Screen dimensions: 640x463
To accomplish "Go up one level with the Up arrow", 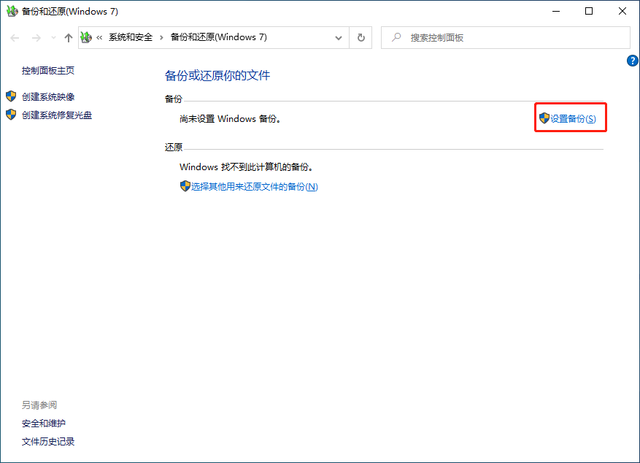I will 68,38.
